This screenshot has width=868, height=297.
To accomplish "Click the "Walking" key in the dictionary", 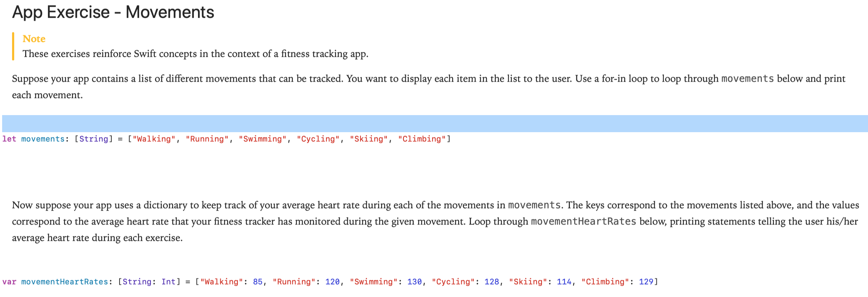I will click(x=221, y=282).
